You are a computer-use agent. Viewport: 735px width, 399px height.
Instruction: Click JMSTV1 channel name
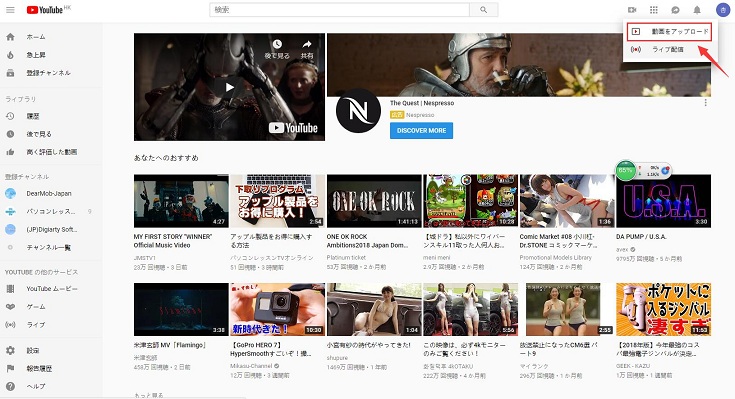pos(145,258)
